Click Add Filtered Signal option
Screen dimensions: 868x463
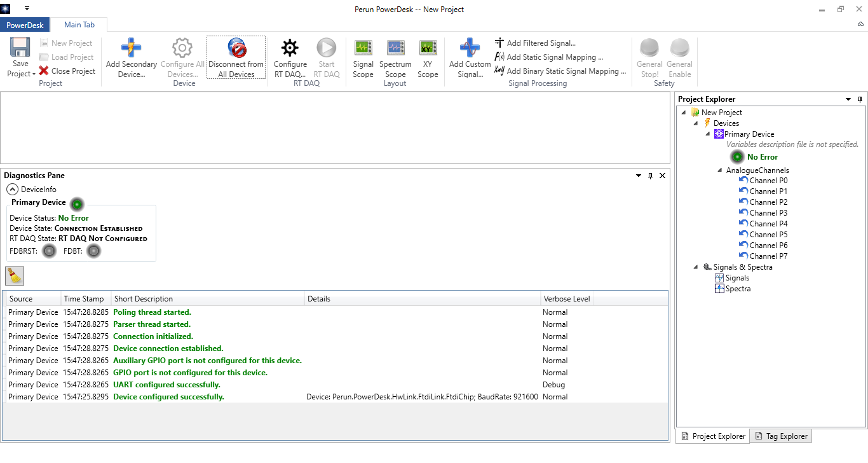[x=540, y=43]
